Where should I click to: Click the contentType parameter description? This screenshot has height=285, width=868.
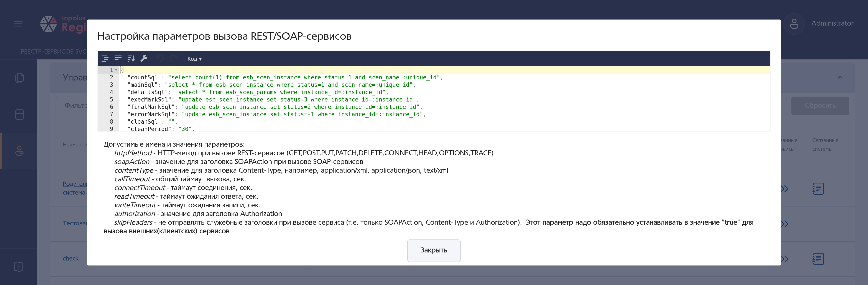tap(281, 170)
